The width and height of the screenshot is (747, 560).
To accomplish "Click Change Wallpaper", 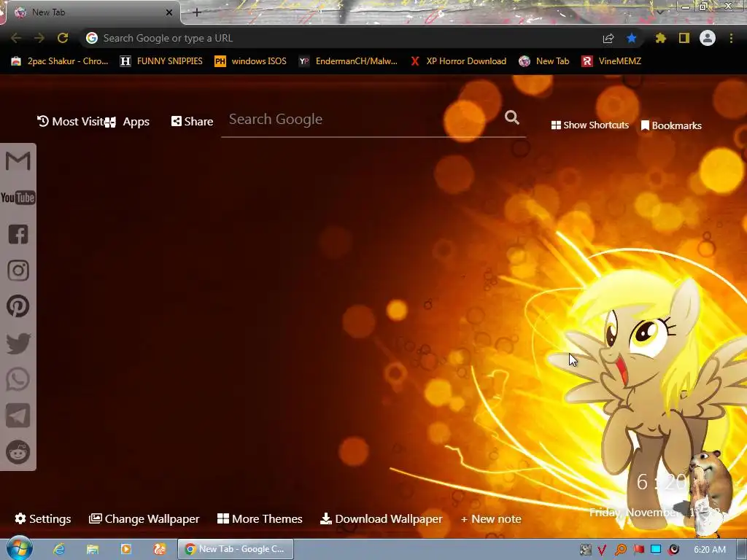I will tap(144, 518).
